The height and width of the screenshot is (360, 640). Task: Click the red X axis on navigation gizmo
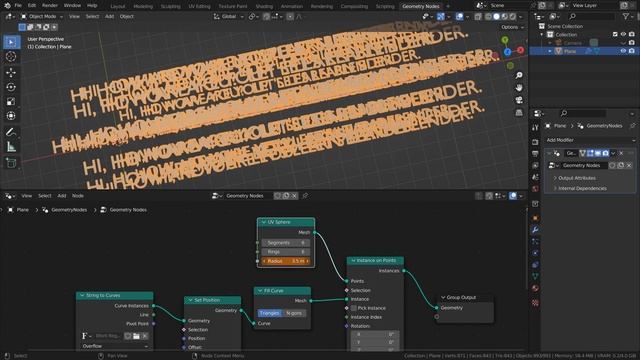pos(520,50)
